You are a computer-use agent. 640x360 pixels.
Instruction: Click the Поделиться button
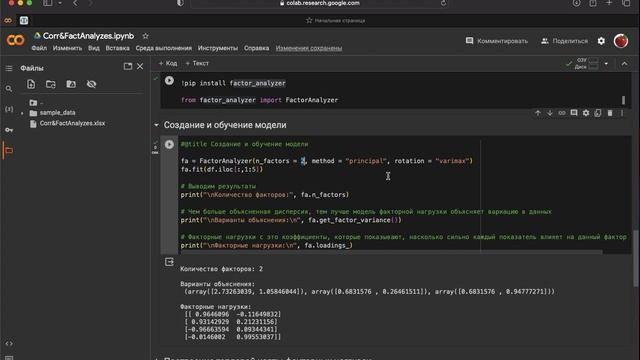coord(564,41)
